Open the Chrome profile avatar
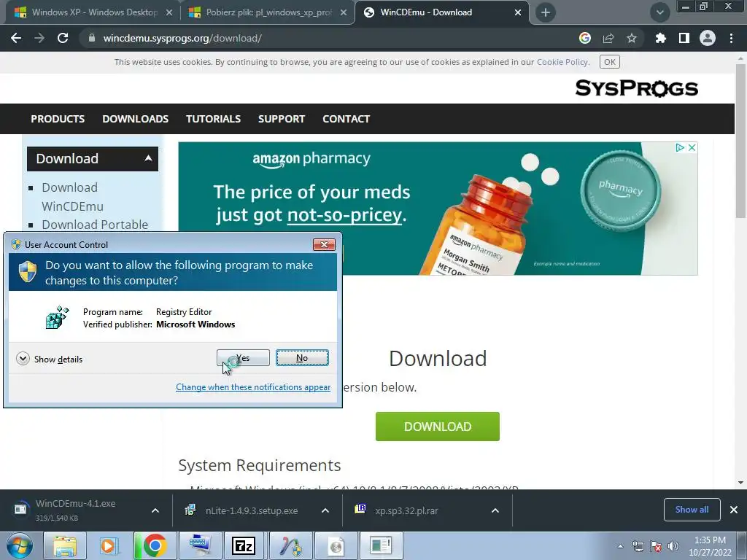 click(x=707, y=38)
